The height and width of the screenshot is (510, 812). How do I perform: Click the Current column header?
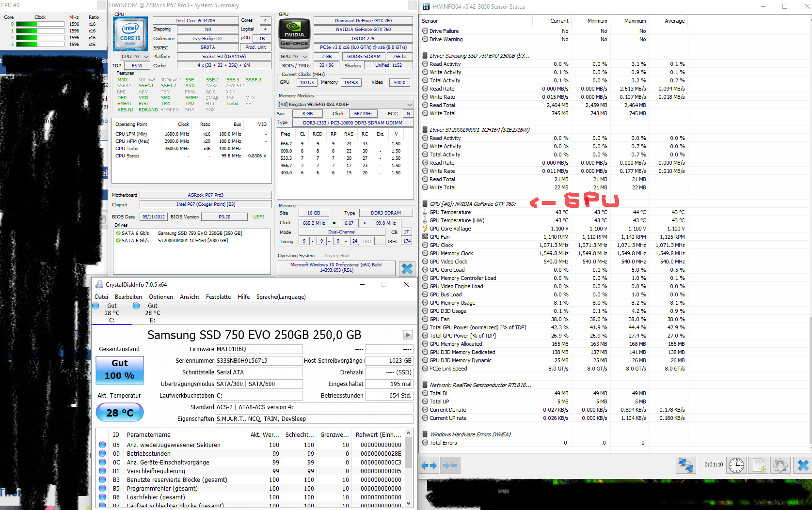click(552, 21)
